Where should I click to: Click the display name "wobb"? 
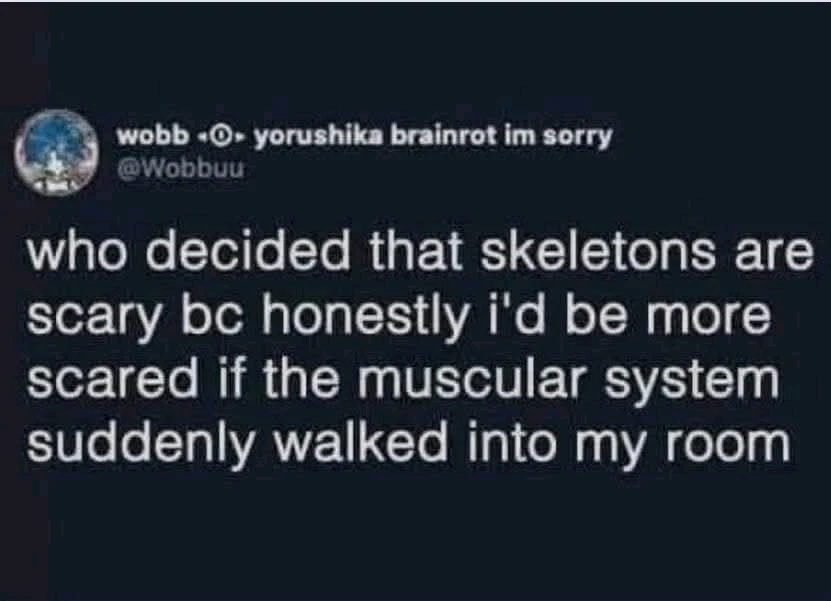coord(145,137)
